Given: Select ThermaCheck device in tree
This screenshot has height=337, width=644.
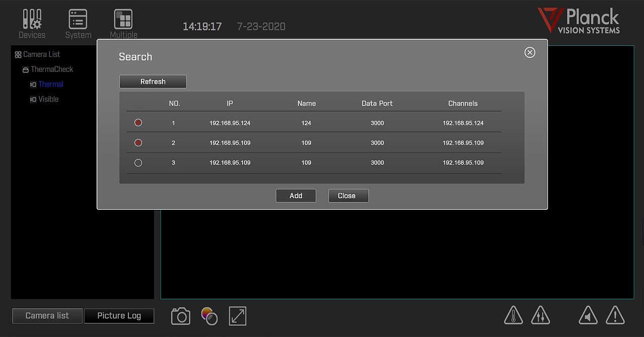Looking at the screenshot, I should [x=52, y=69].
